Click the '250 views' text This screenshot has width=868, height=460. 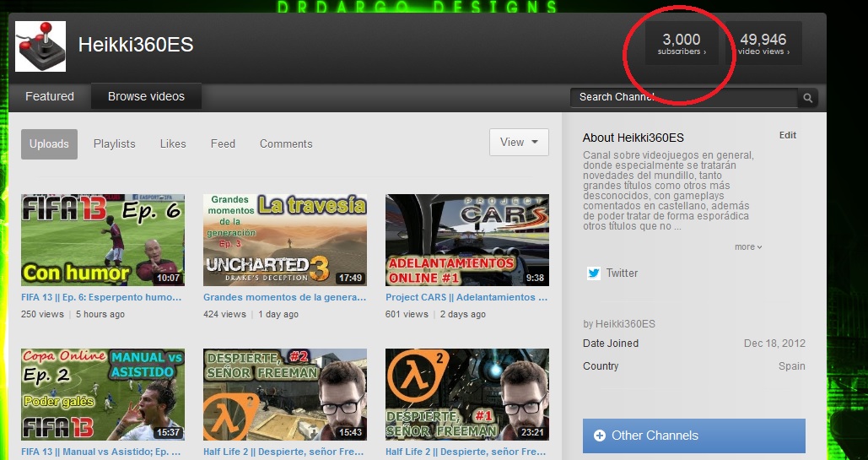43,314
